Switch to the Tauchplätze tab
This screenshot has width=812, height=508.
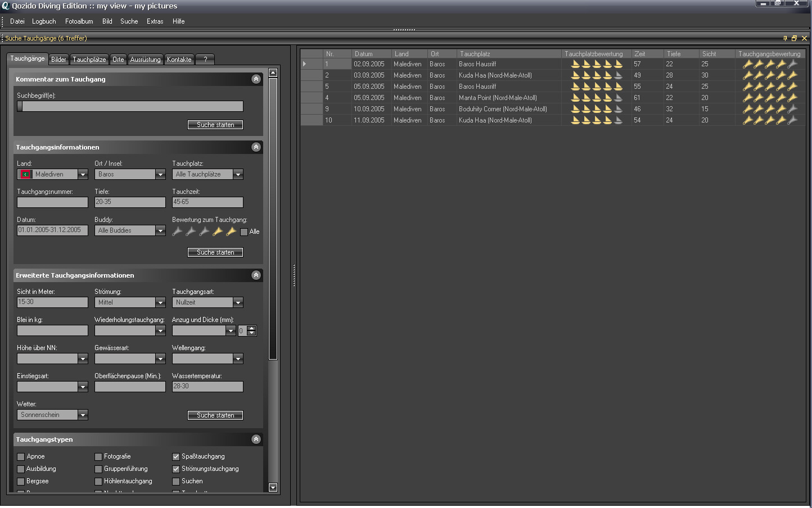tap(89, 60)
